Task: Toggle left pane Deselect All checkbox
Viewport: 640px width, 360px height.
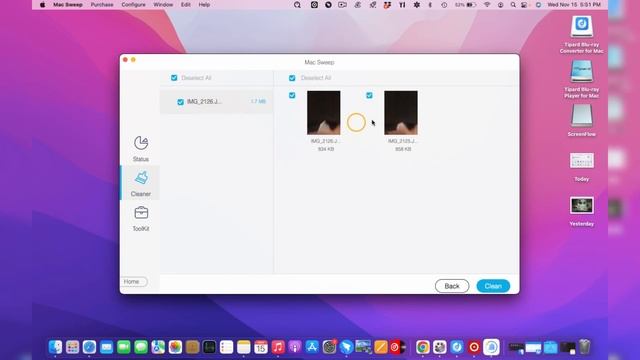Action: (x=174, y=78)
